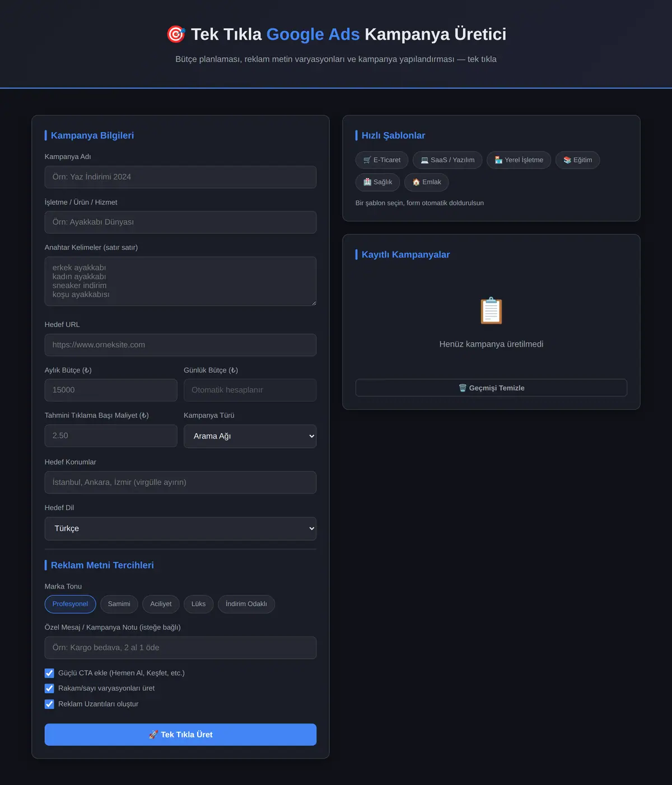Click the target emoji in the page title
This screenshot has height=785, width=672.
pyautogui.click(x=176, y=34)
